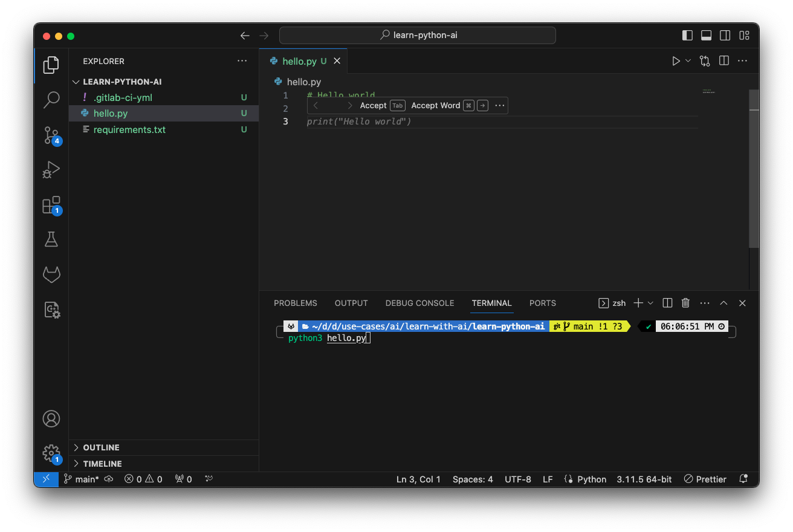Image resolution: width=793 pixels, height=532 pixels.
Task: Toggle Prettier formatter status
Action: point(705,479)
